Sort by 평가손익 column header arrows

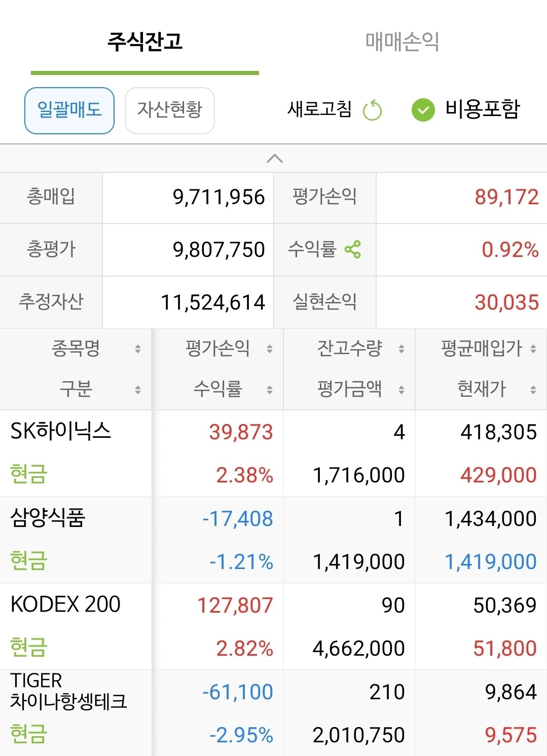pyautogui.click(x=270, y=349)
